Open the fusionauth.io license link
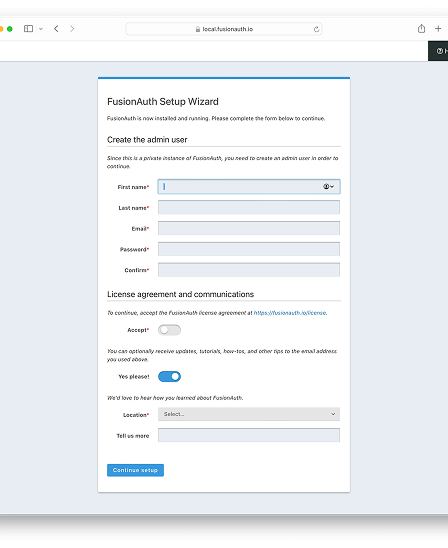Viewport: 448px width, 548px height. (x=290, y=313)
